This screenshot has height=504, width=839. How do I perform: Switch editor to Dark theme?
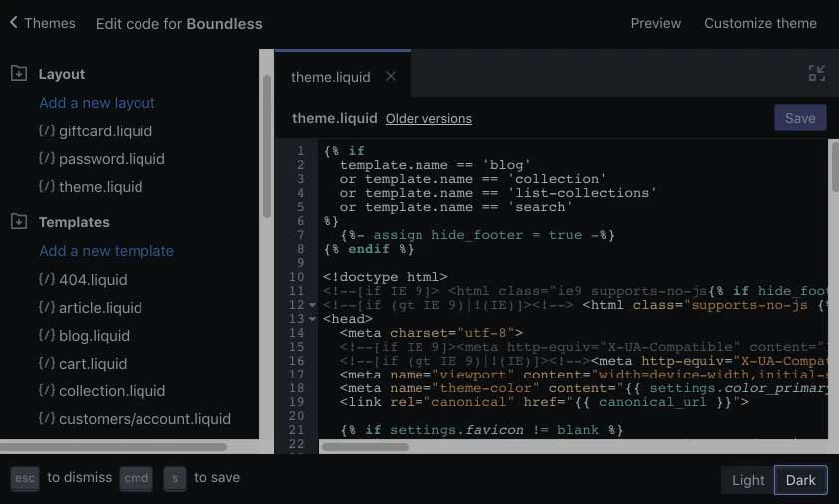point(800,480)
